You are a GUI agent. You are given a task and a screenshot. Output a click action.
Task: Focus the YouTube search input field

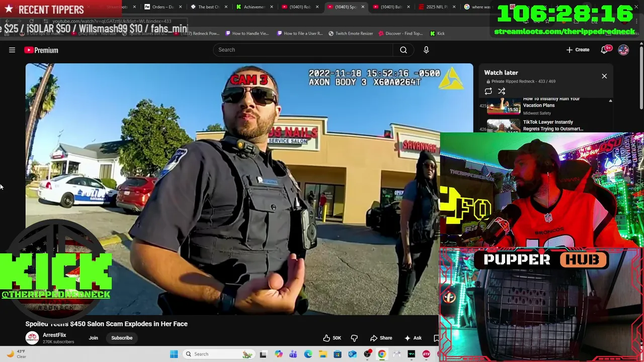point(303,50)
